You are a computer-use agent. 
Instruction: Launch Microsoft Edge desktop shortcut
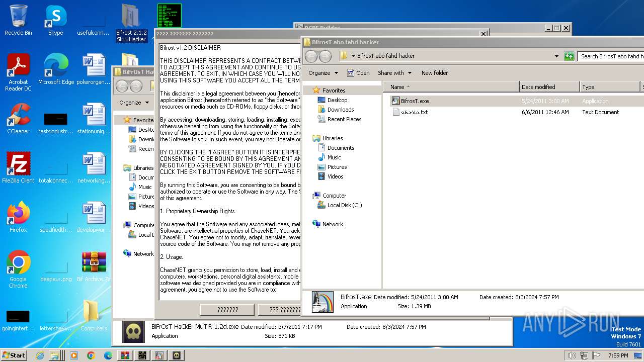[56, 69]
